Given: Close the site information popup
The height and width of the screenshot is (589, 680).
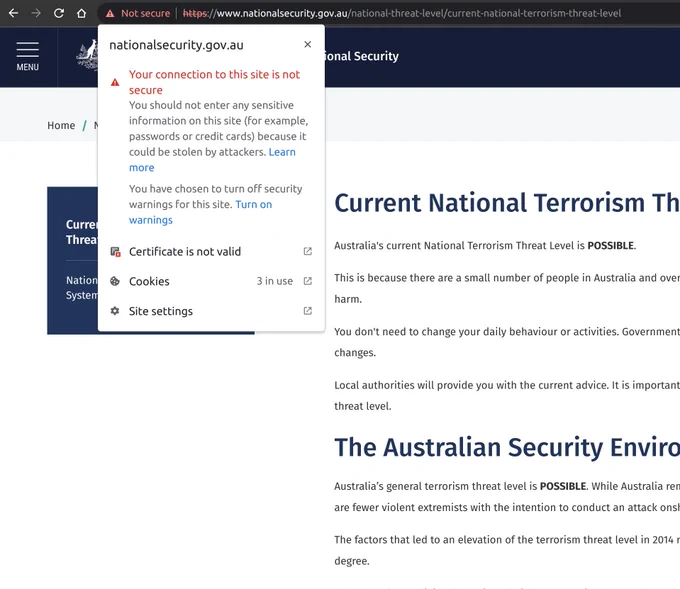Looking at the screenshot, I should [x=307, y=44].
